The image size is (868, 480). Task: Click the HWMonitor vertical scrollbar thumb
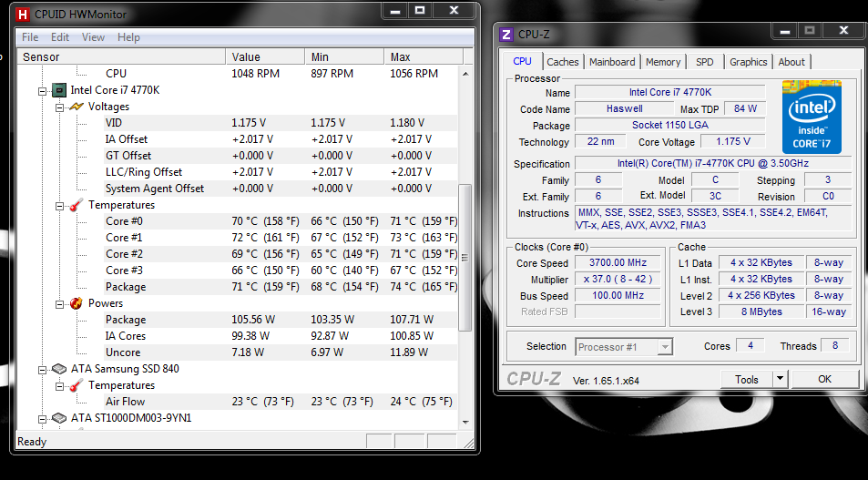(465, 258)
